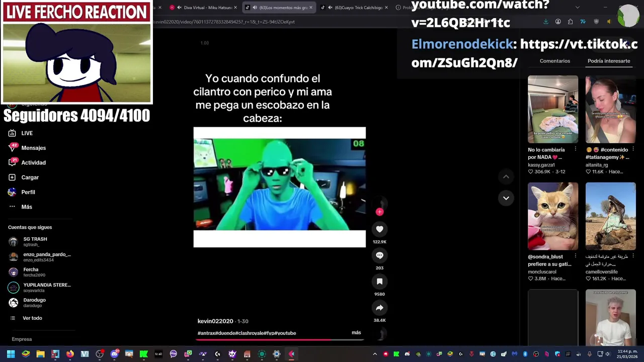The height and width of the screenshot is (362, 644).
Task: Open Kick green K taskbar icon
Action: pyautogui.click(x=143, y=354)
